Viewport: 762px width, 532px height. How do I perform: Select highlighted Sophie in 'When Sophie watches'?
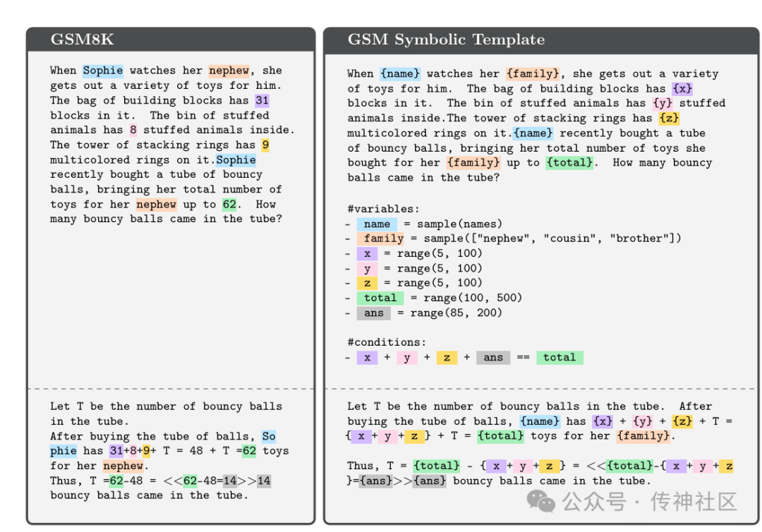(x=102, y=71)
